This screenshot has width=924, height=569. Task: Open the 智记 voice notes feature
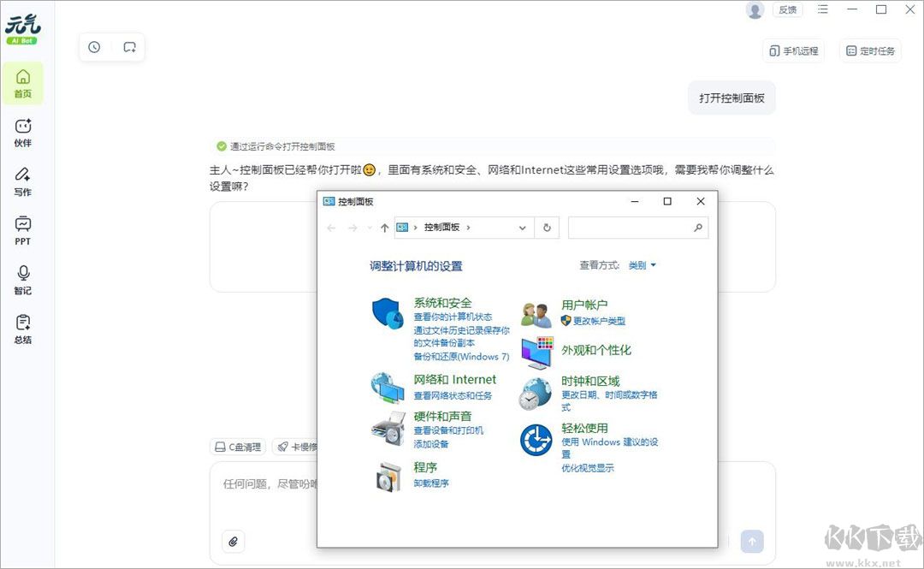[22, 282]
